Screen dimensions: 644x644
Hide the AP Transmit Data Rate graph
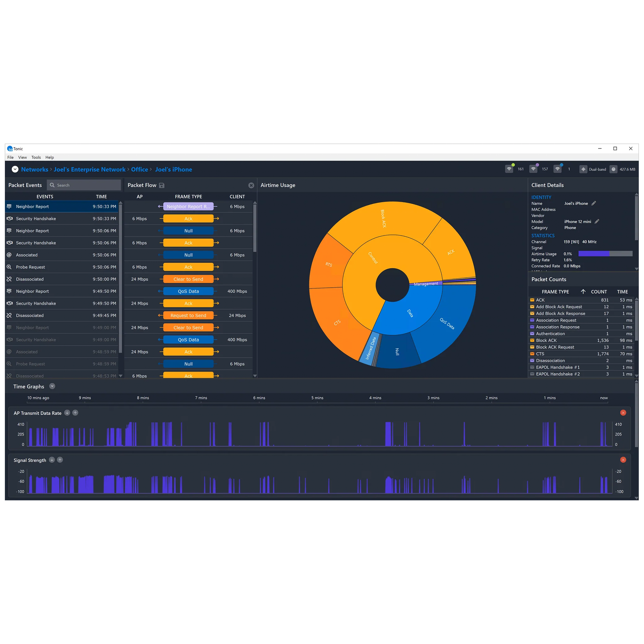(623, 413)
